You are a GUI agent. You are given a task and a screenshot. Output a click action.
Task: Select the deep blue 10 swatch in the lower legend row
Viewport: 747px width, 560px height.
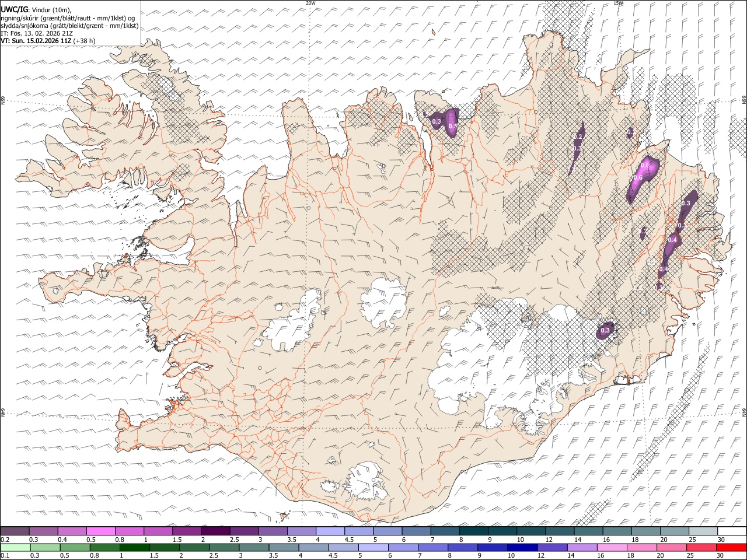click(522, 547)
